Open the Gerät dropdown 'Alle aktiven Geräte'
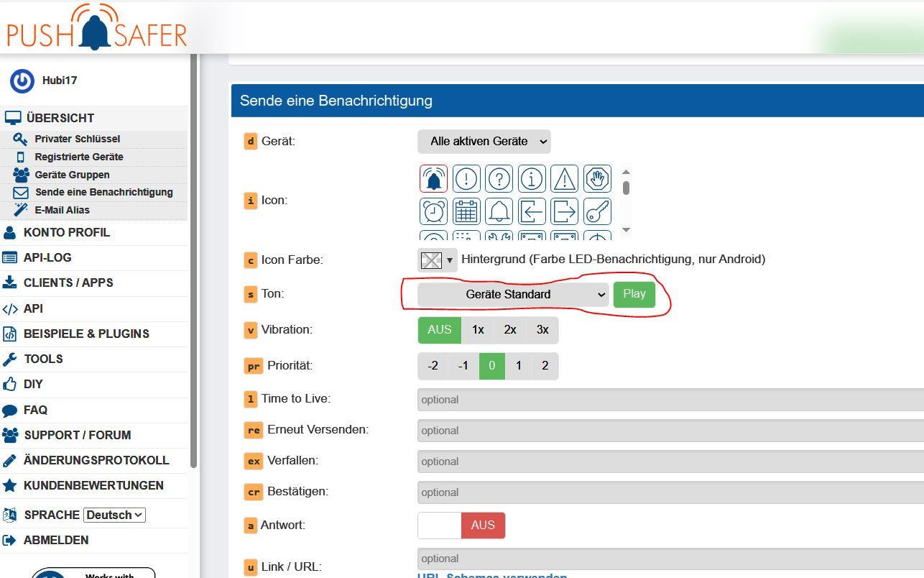The width and height of the screenshot is (924, 578). tap(484, 142)
